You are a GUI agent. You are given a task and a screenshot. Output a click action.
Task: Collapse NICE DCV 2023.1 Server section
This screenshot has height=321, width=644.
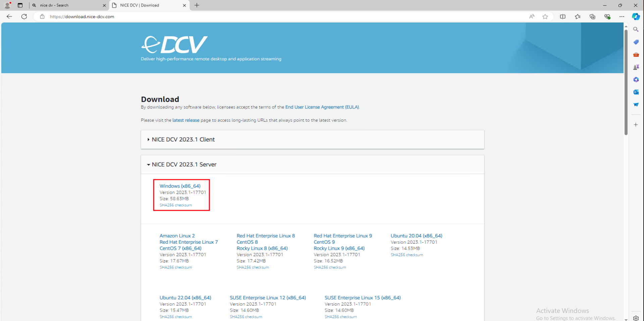pyautogui.click(x=312, y=165)
